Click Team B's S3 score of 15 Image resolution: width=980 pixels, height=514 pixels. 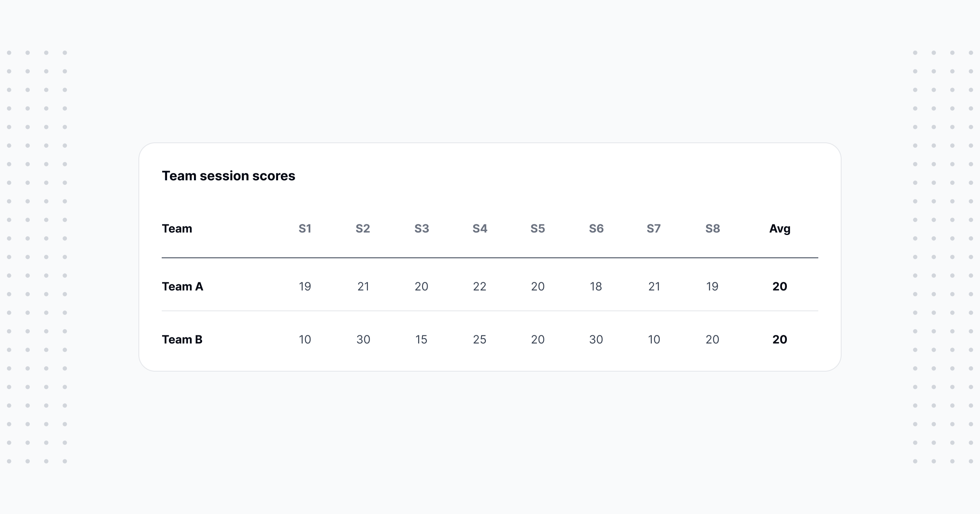421,339
